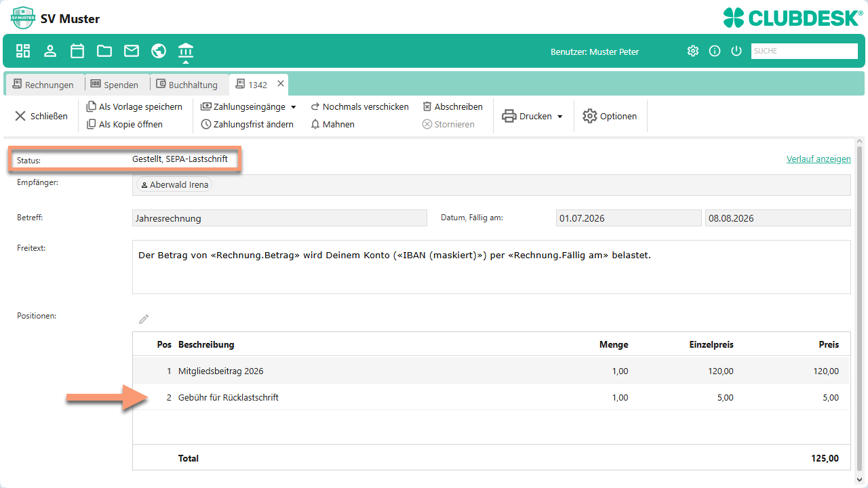This screenshot has height=488, width=868.
Task: Click the Menge column header
Action: 614,344
